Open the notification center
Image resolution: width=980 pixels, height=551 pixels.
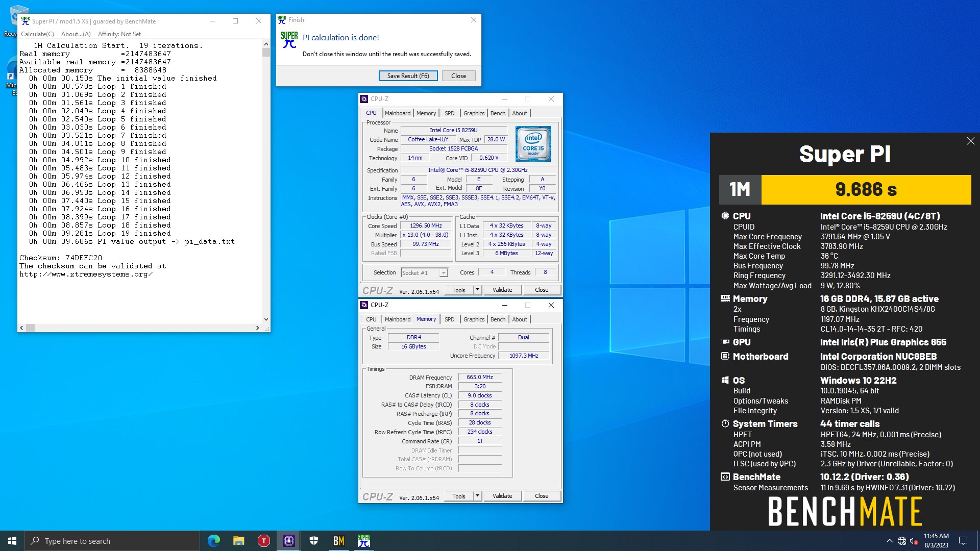pyautogui.click(x=963, y=541)
